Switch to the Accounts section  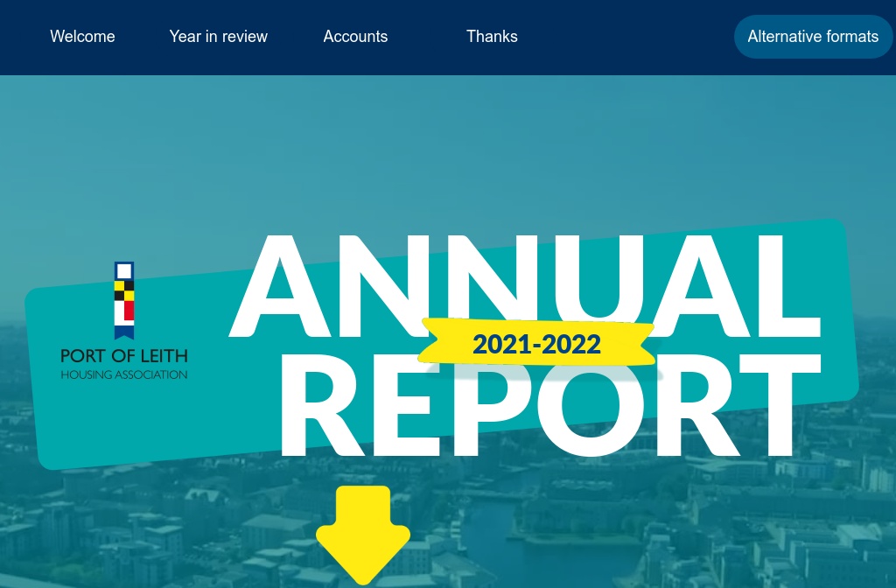[355, 37]
